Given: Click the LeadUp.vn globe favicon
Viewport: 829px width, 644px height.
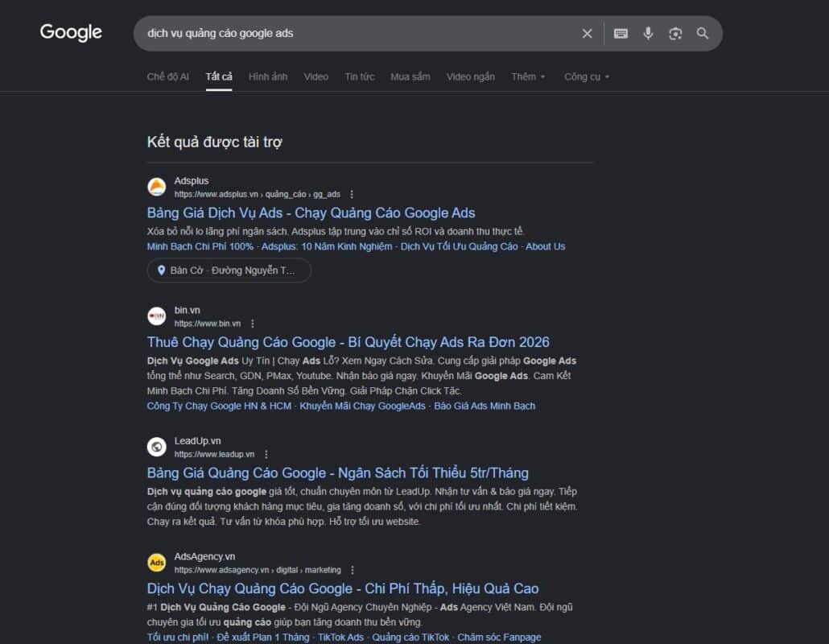Looking at the screenshot, I should pos(156,447).
